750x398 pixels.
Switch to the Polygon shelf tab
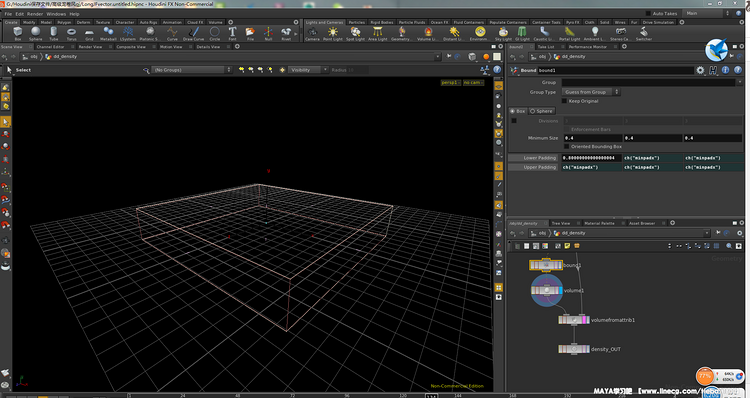point(64,22)
